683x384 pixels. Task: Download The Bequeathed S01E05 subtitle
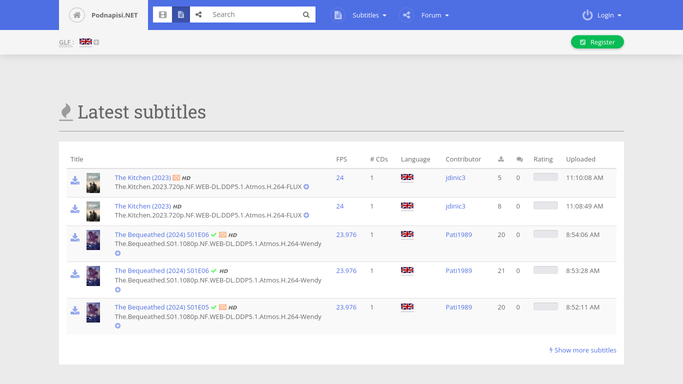(x=75, y=310)
